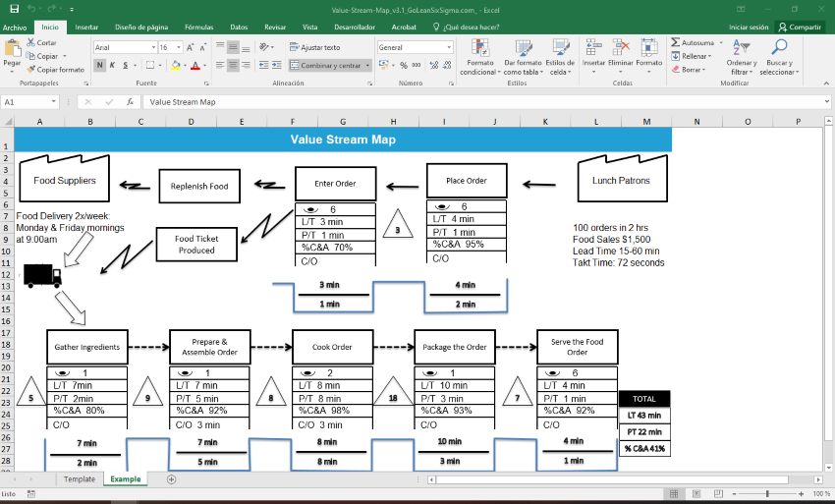Open the Name Box A1 dropdown

click(54, 102)
